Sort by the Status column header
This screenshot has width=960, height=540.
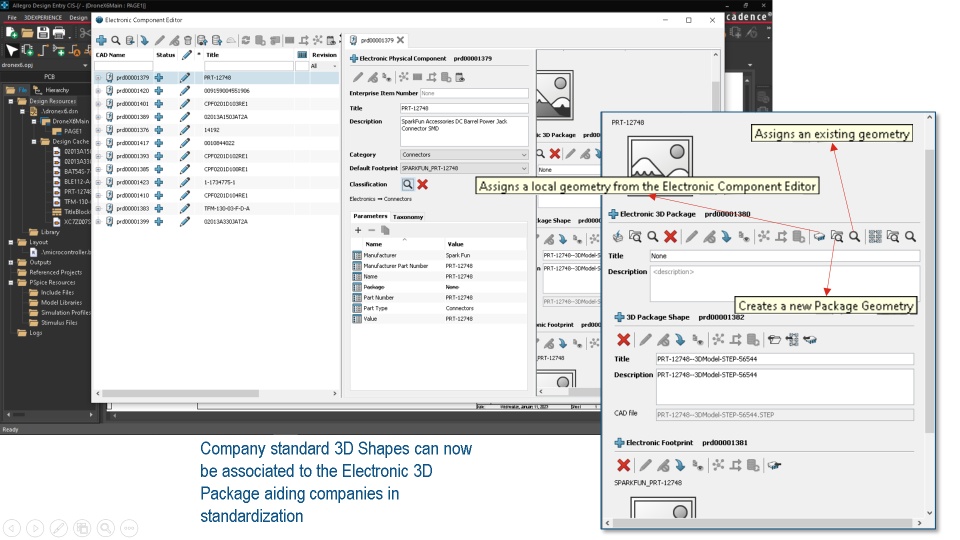click(165, 55)
